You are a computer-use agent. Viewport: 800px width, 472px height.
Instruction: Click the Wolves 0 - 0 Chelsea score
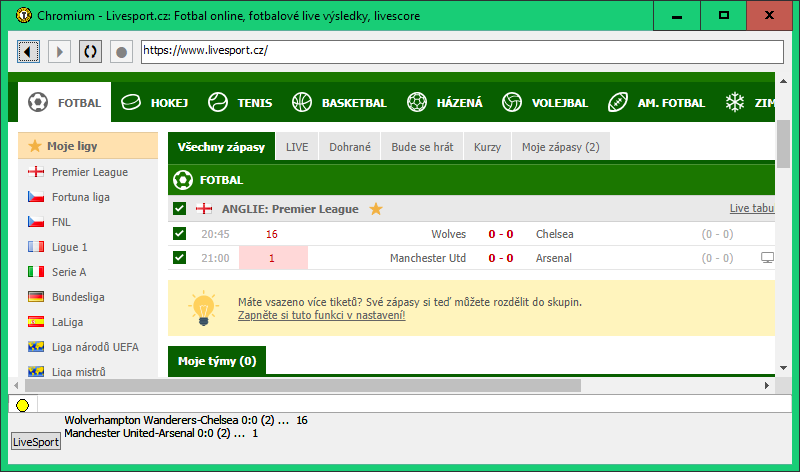[501, 234]
